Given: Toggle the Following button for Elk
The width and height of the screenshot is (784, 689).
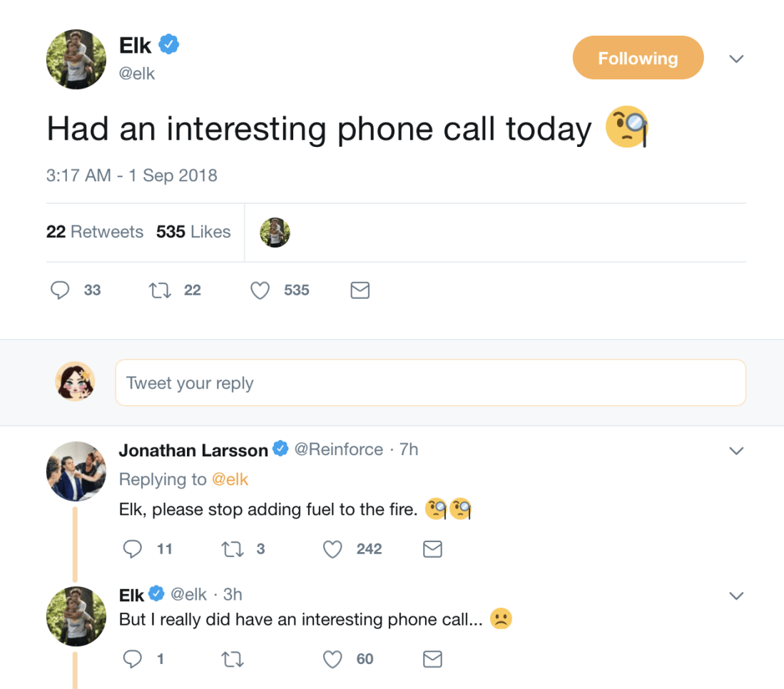Looking at the screenshot, I should pos(638,58).
